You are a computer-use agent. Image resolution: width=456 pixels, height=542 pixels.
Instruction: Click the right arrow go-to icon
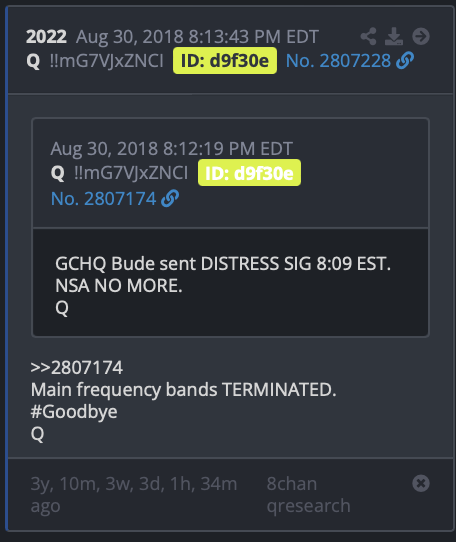421,36
